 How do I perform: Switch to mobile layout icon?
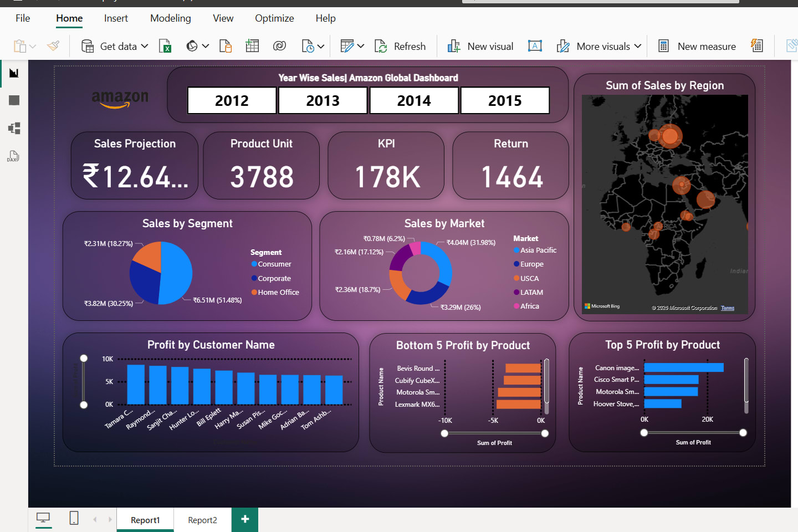tap(74, 518)
